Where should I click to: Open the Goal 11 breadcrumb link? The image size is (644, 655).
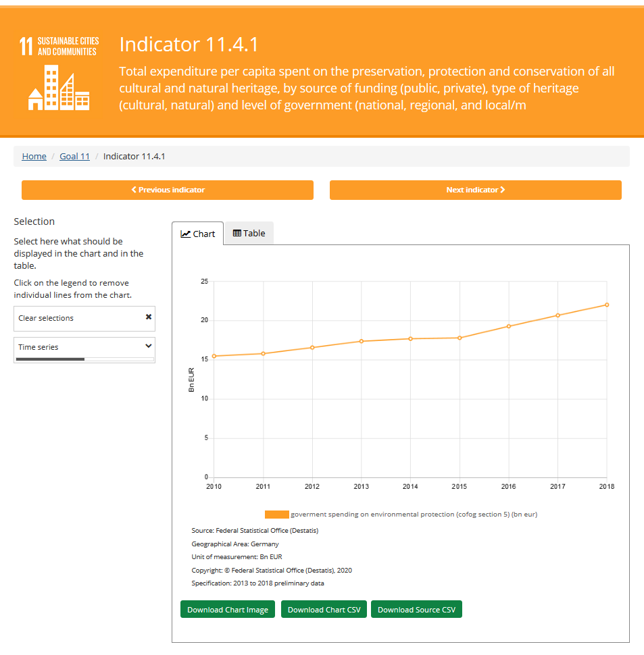click(75, 156)
